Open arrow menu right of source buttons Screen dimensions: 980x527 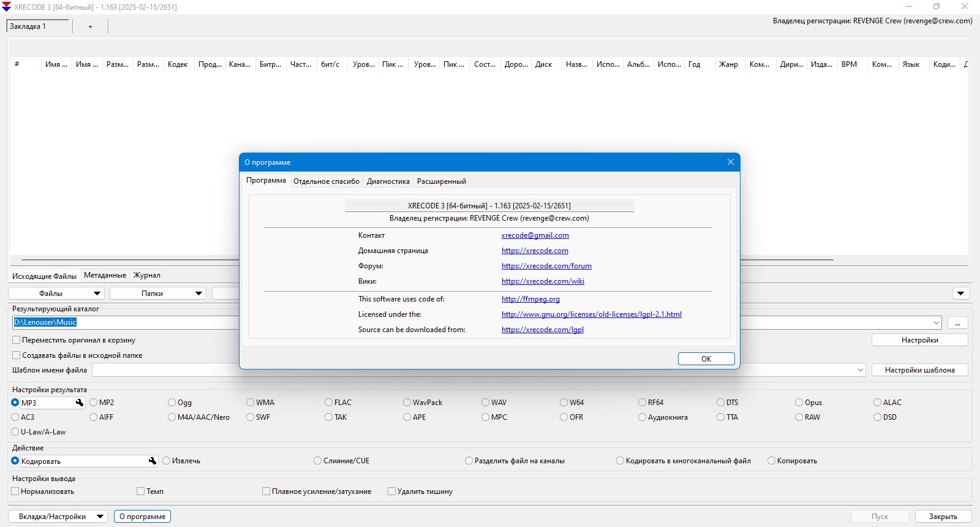coord(961,294)
